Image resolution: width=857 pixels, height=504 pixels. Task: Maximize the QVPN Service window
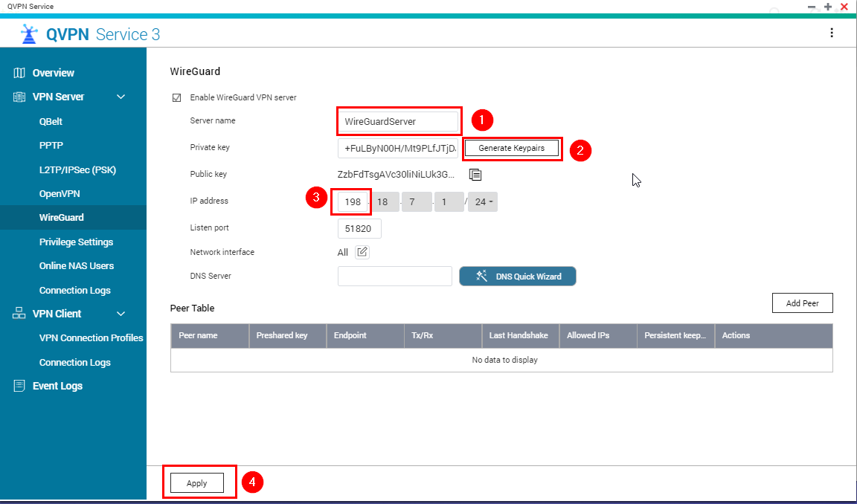(828, 7)
